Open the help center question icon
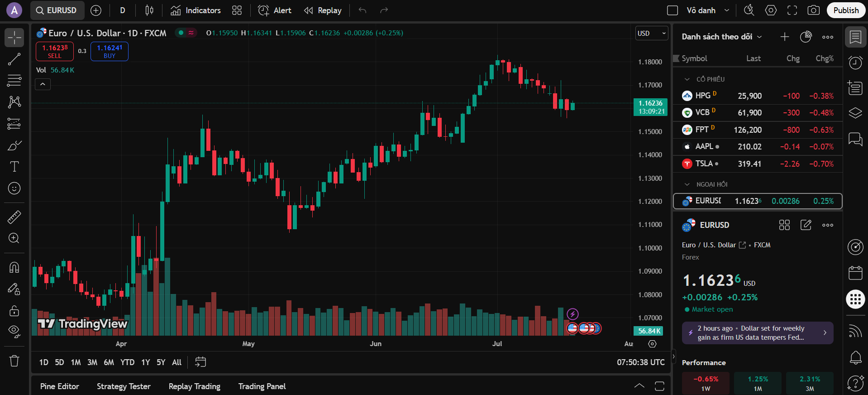This screenshot has height=395, width=868. [x=855, y=383]
